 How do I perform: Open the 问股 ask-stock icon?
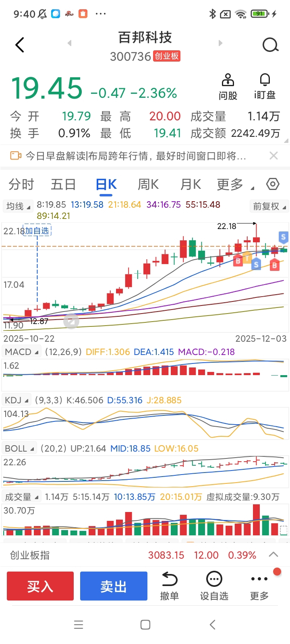pos(228,86)
